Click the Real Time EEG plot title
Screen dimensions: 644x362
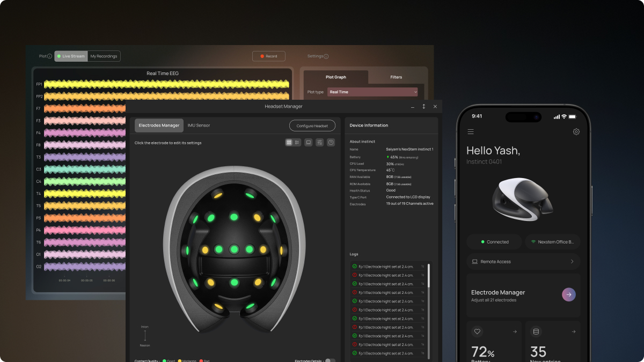pos(163,73)
